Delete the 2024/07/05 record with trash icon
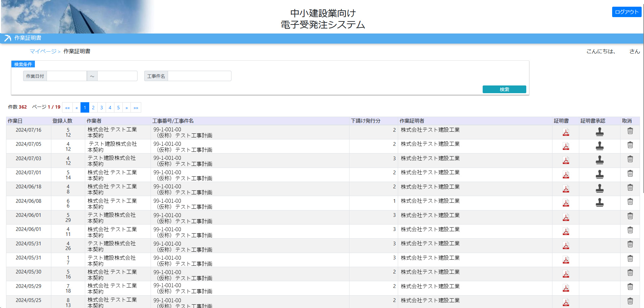 [x=630, y=145]
